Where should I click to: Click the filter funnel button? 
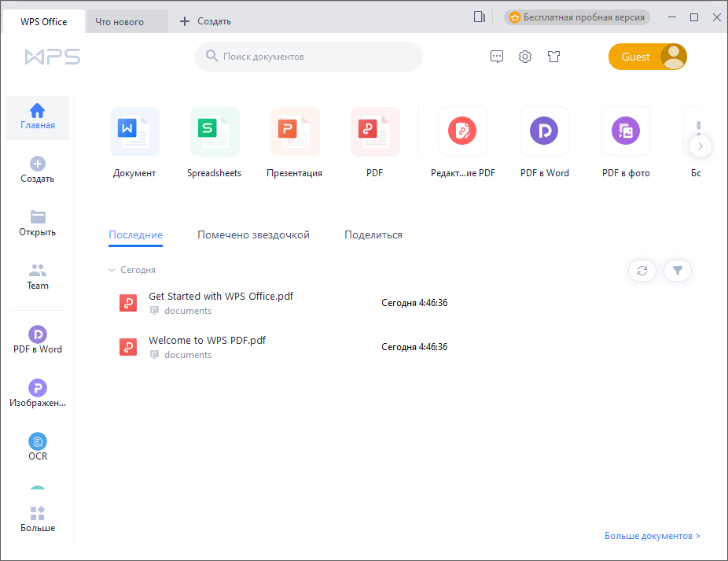[x=678, y=271]
